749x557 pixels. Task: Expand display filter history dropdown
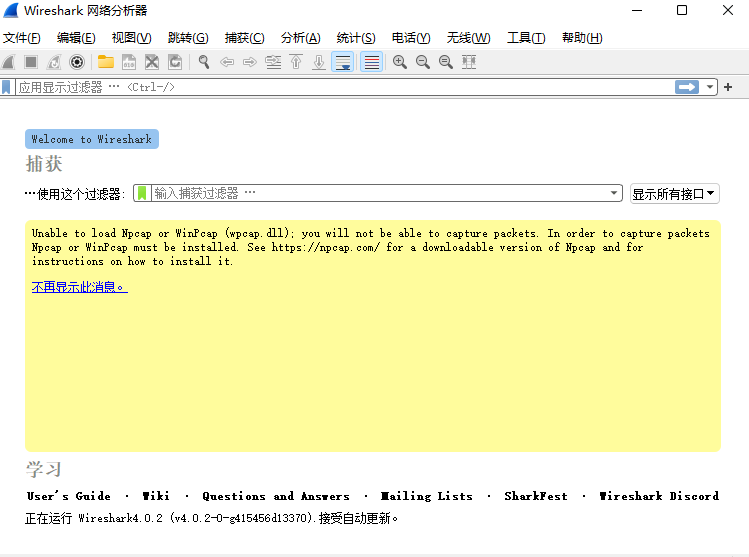point(710,87)
